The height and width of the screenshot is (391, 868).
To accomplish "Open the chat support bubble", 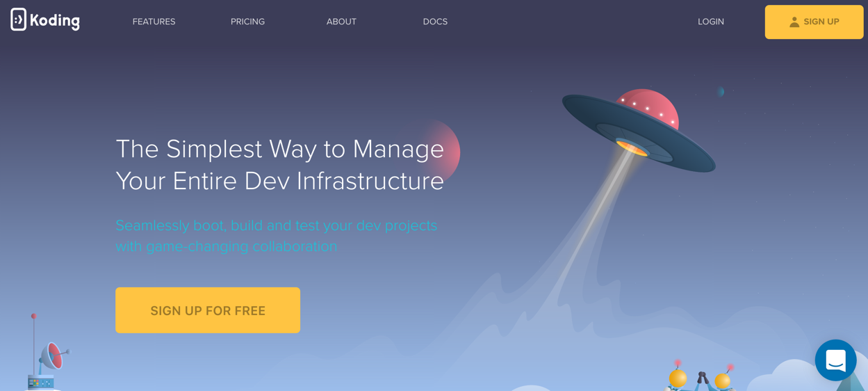I will coord(835,360).
